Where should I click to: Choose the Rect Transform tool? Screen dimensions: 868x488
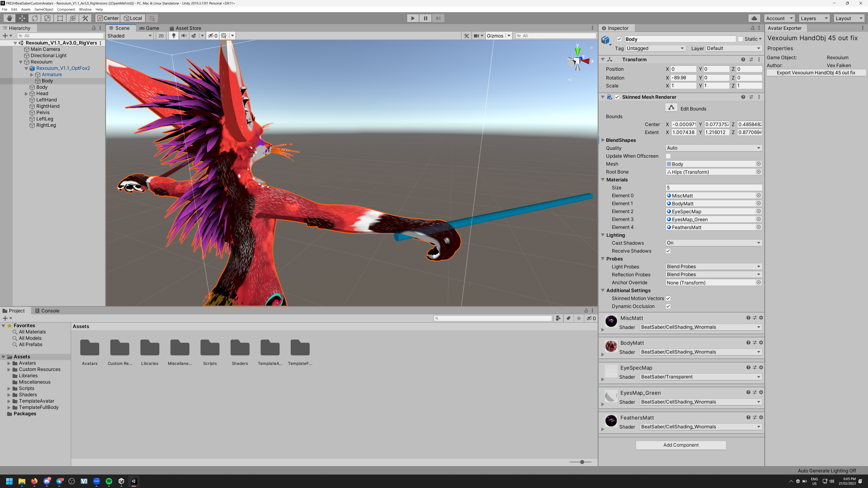[60, 18]
